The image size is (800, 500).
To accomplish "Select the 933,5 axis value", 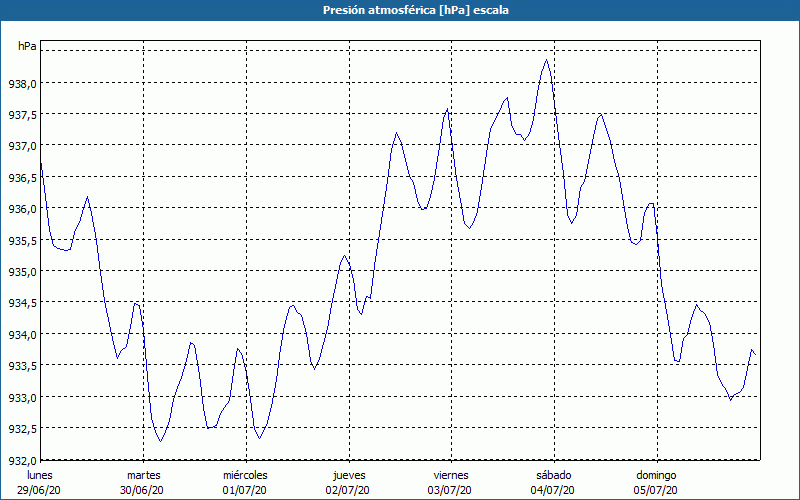I will click(x=22, y=366).
